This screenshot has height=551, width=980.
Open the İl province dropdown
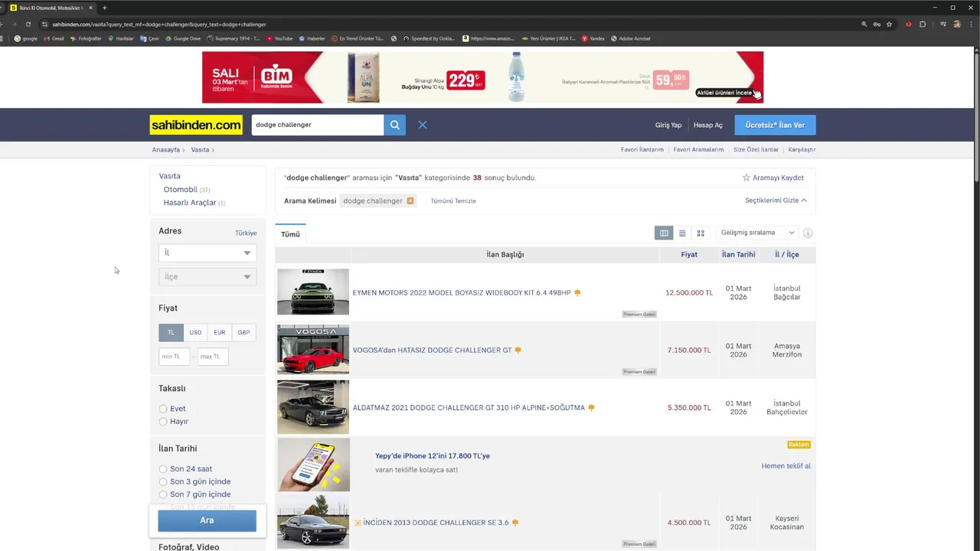pyautogui.click(x=207, y=253)
